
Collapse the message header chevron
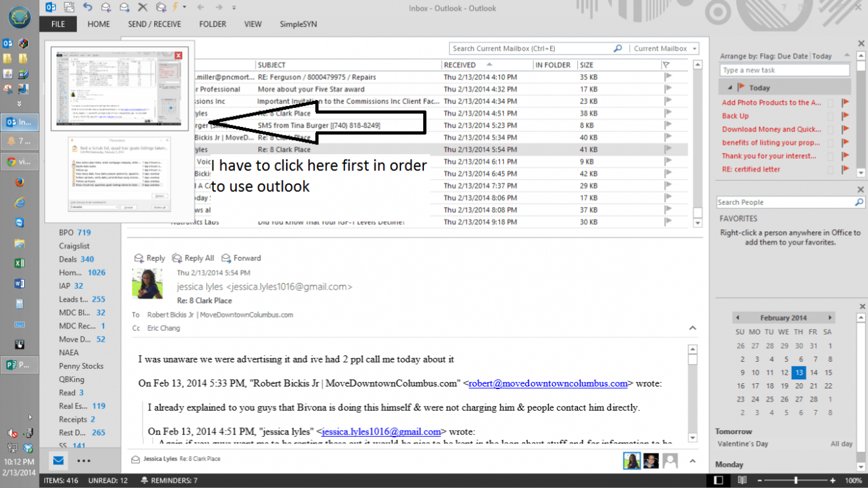(692, 328)
